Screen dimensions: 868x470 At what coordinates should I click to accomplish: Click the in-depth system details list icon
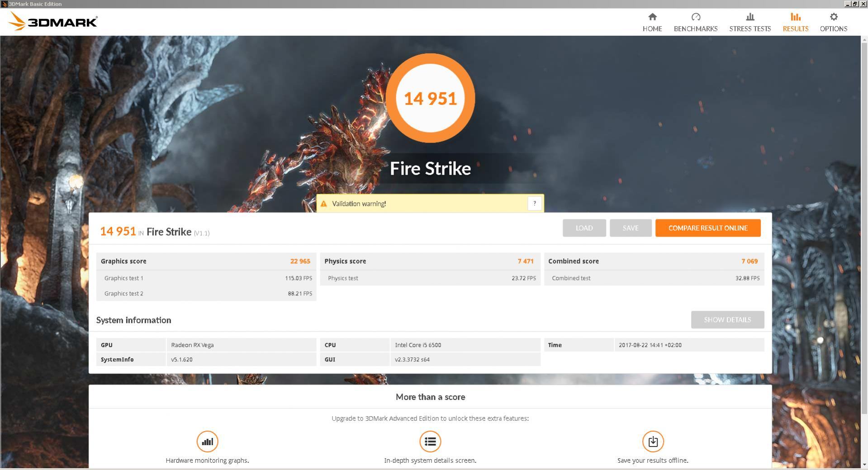[x=430, y=442]
